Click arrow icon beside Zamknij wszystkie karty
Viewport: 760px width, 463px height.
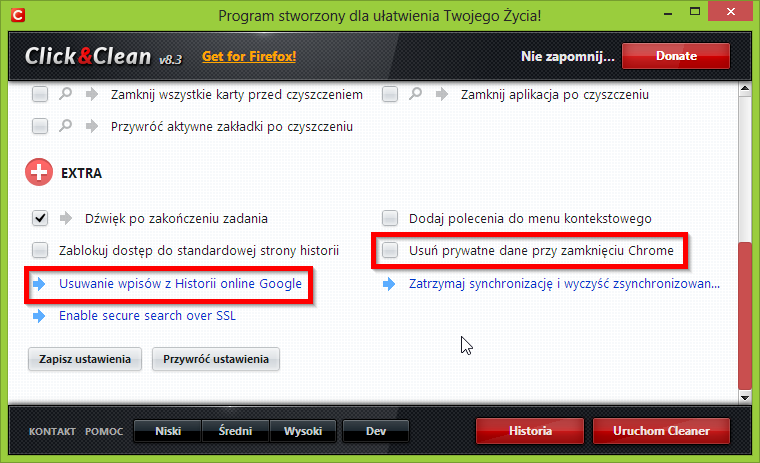(92, 94)
